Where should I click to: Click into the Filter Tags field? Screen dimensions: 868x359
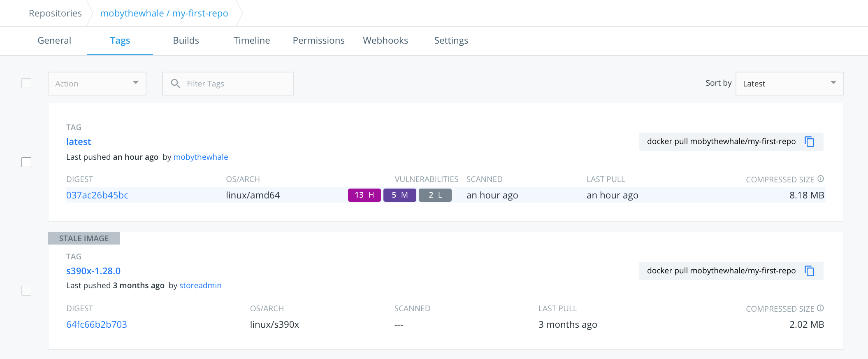234,84
